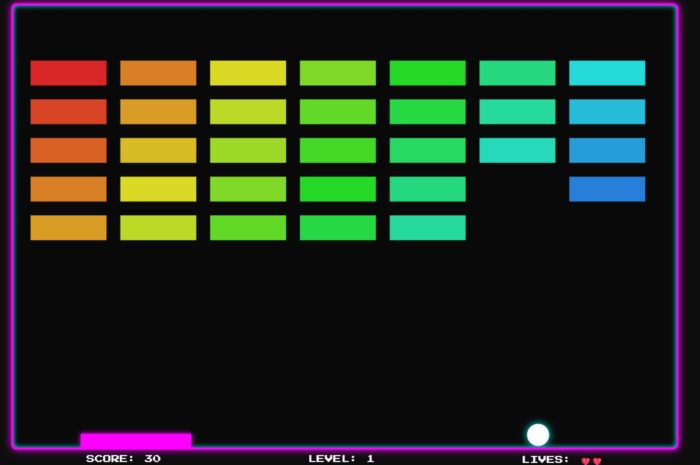Click the Level: 1 label

tap(341, 459)
